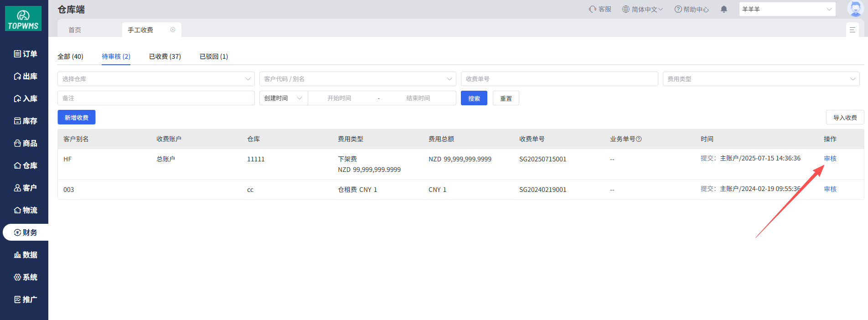Click the 新增收费 button
The width and height of the screenshot is (868, 320).
coord(77,118)
